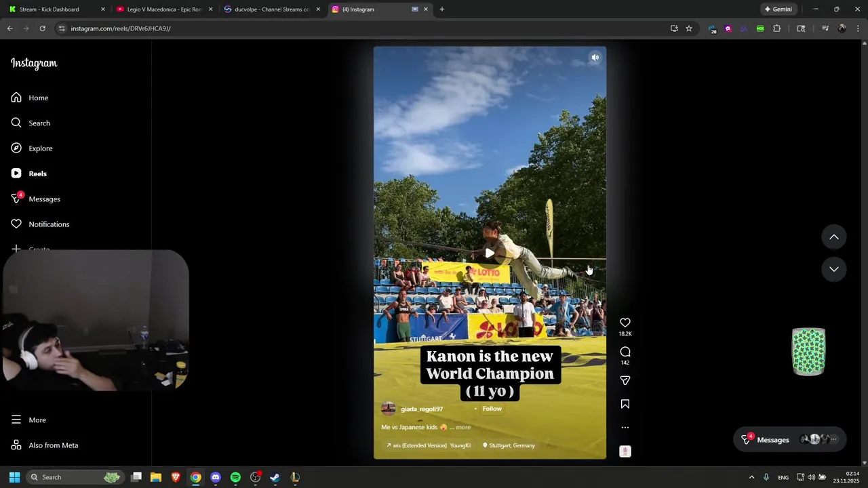868x488 pixels.
Task: Open Steam from the taskbar
Action: coord(275,477)
